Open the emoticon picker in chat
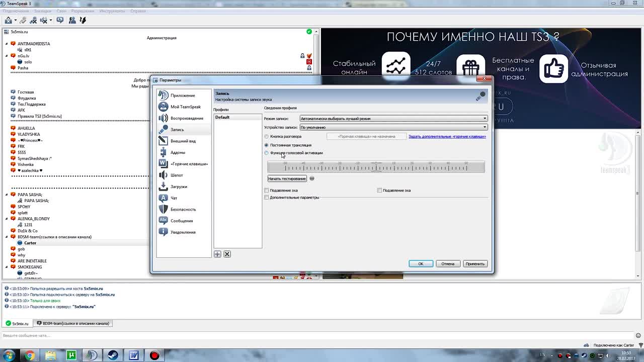644x362 pixels. click(637, 335)
